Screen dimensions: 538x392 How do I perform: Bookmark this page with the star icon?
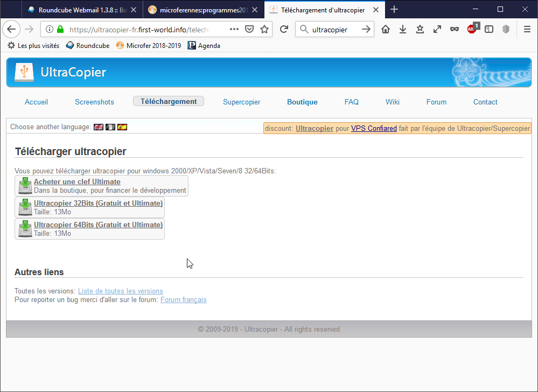click(264, 30)
